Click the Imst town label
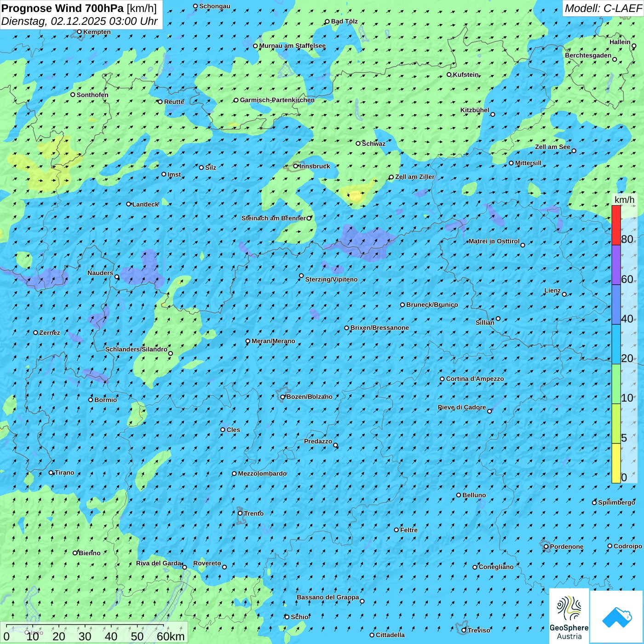 coord(174,174)
